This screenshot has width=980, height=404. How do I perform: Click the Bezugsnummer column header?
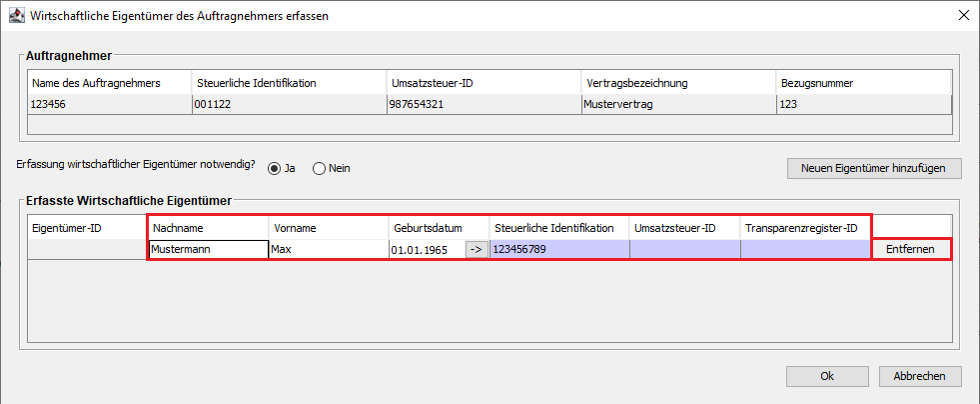pos(864,83)
